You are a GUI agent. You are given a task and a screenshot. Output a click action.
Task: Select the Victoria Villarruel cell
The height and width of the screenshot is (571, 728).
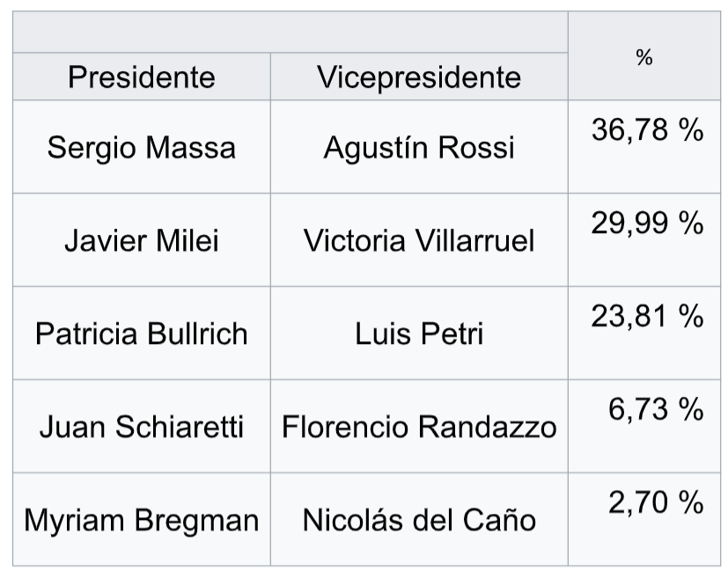point(418,240)
